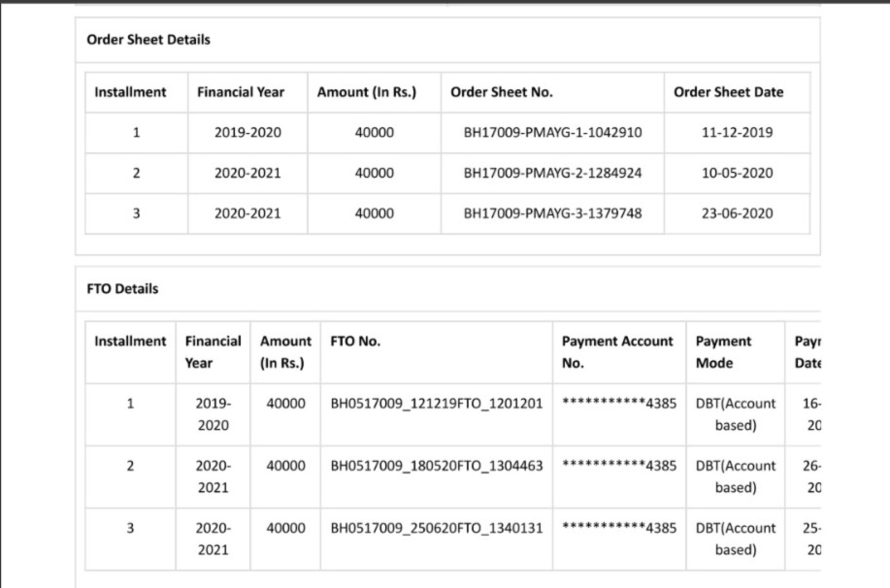Click the Payment Account No. column header
This screenshot has height=588, width=890.
[617, 351]
